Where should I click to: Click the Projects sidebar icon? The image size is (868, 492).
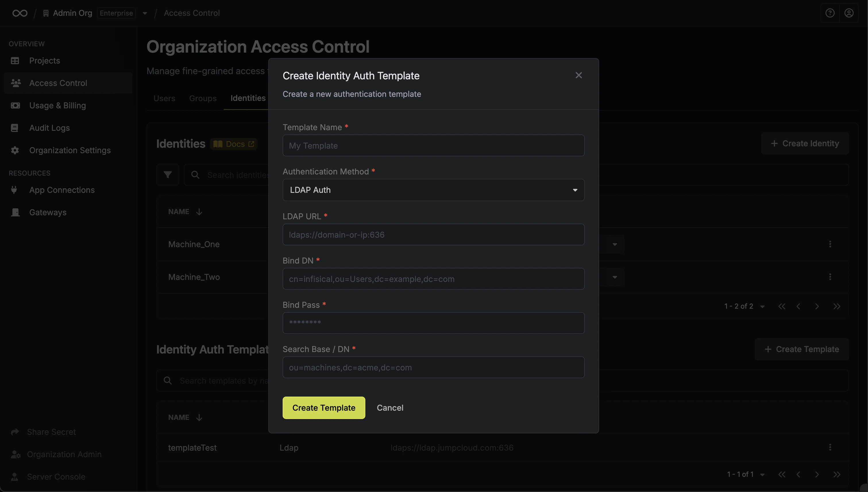pos(15,61)
